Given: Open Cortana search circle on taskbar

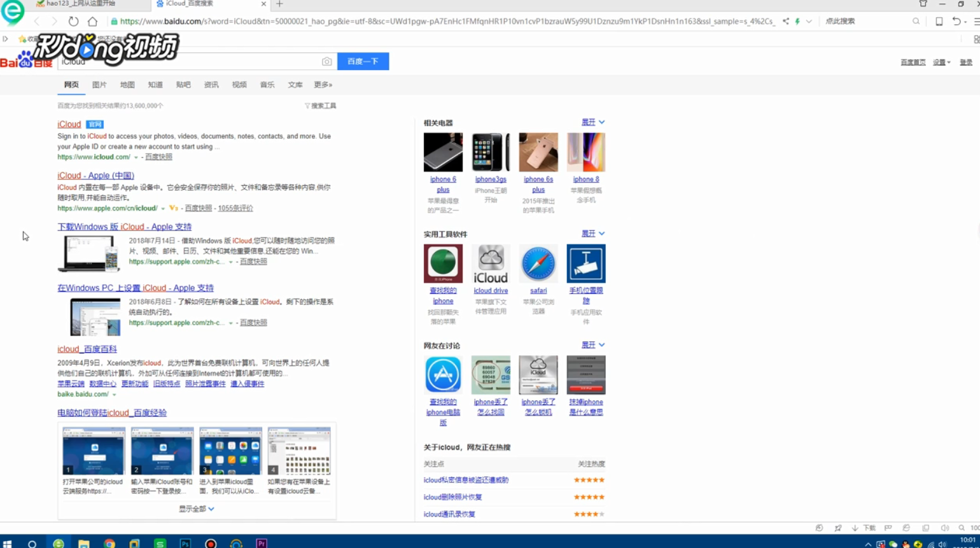Looking at the screenshot, I should (x=32, y=544).
